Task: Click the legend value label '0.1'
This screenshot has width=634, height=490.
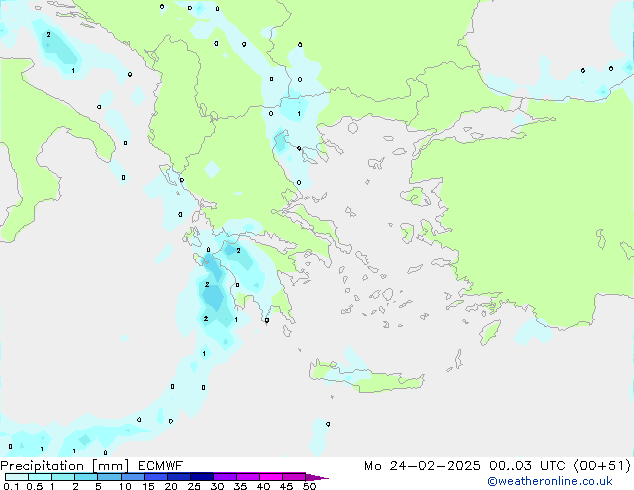Action: (11, 486)
